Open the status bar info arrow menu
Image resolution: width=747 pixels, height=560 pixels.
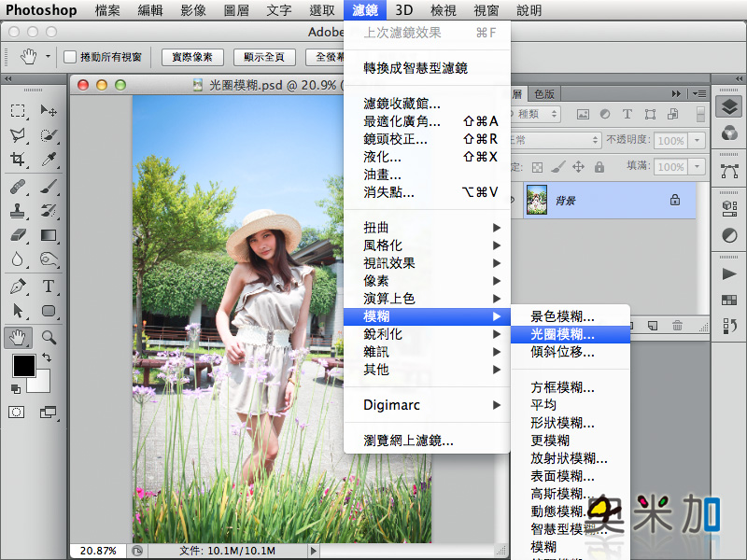313,551
